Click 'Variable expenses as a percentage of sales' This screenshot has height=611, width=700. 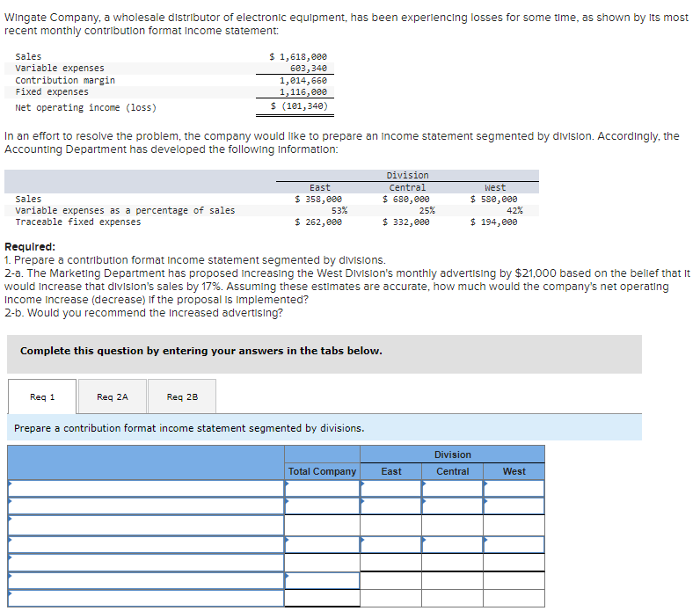(x=125, y=210)
